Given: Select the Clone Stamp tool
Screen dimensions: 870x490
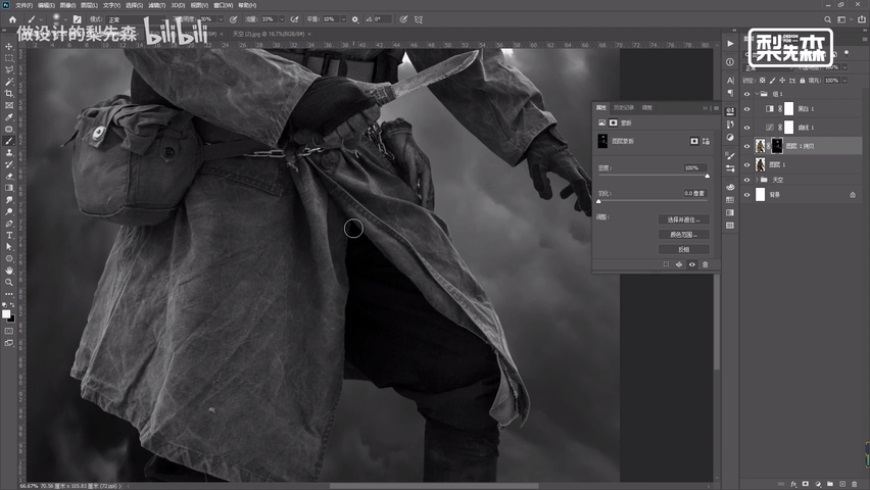Looking at the screenshot, I should click(x=9, y=153).
